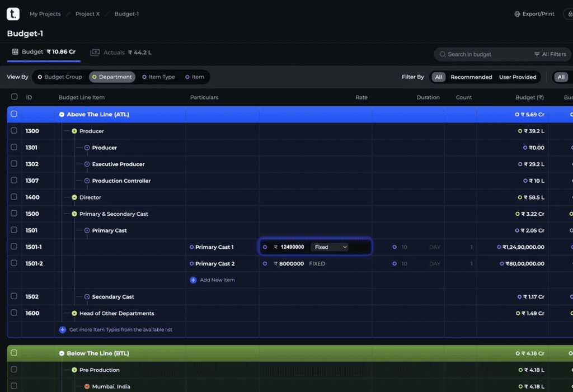Collapse the Director department row

tap(75, 197)
